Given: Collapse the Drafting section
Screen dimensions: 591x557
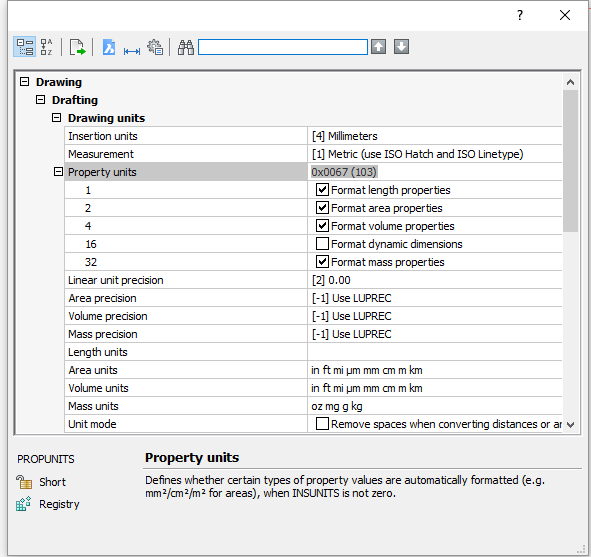Looking at the screenshot, I should click(40, 100).
